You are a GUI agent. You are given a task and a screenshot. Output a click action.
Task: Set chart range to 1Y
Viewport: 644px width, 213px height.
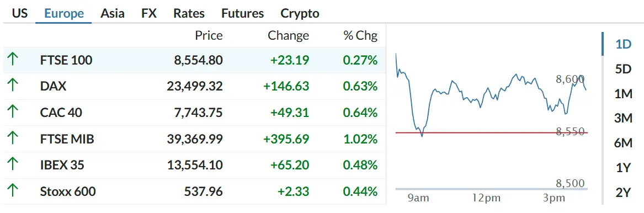tap(623, 168)
